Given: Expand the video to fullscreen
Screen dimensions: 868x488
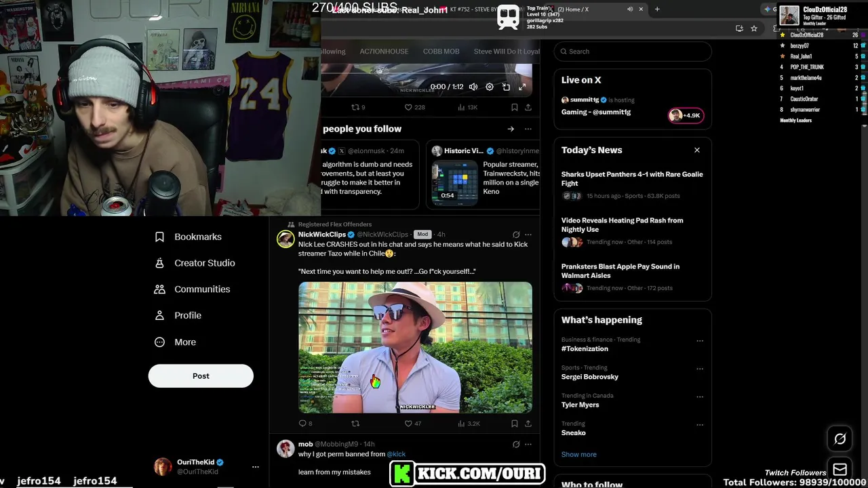Looking at the screenshot, I should pos(522,87).
